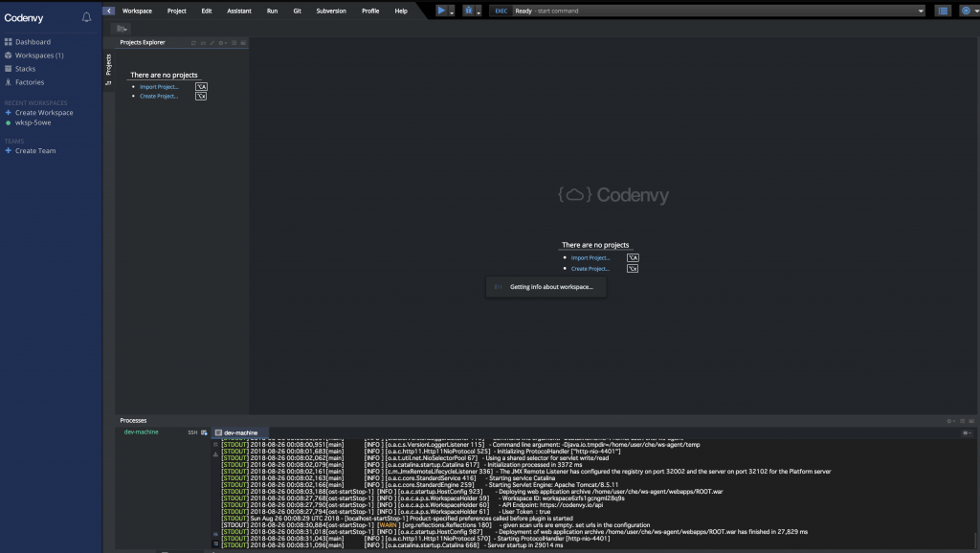The width and height of the screenshot is (980, 553).
Task: Click the Import Project link
Action: click(x=159, y=86)
